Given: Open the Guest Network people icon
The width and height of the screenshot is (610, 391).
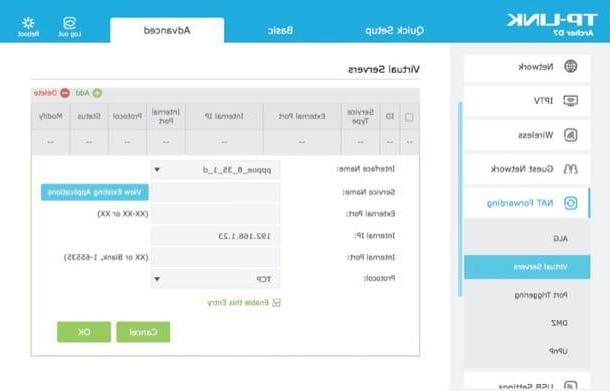Looking at the screenshot, I should tap(570, 169).
